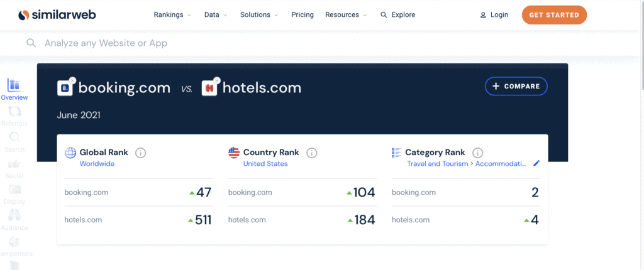644x270 pixels.
Task: Remove booking.com using its small x badge
Action: coord(72,80)
